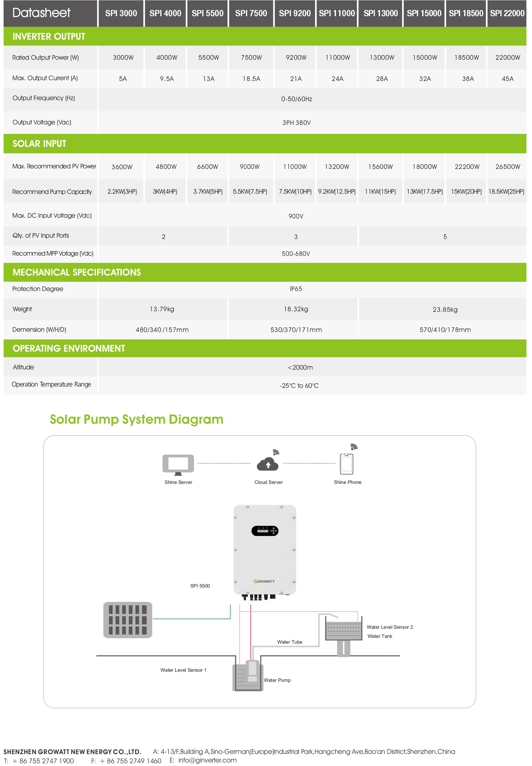Click the INVERTER OUTPUT section heading
This screenshot has width=532, height=766.
[49, 36]
